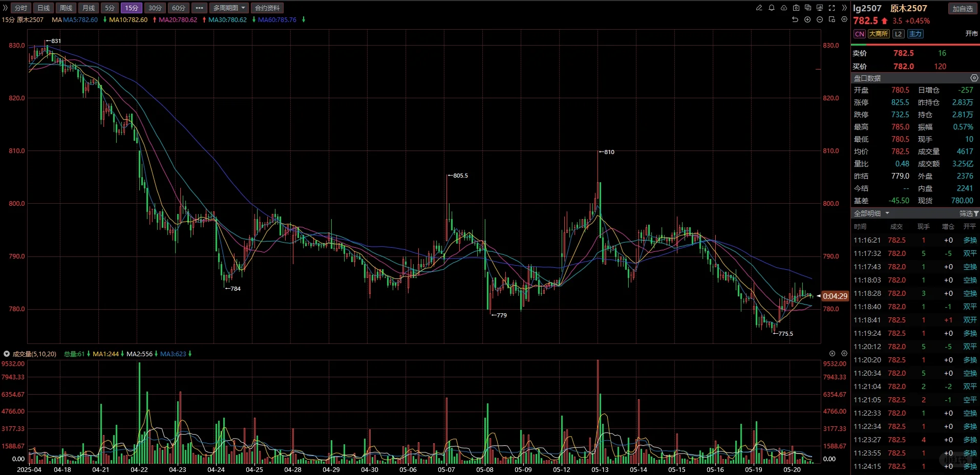980x475 pixels.
Task: Open chart settings hexagon icon
Action: (x=844, y=19)
